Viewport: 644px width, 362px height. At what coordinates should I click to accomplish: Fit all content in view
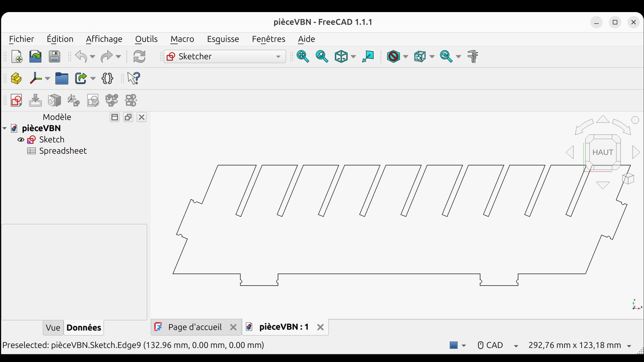pyautogui.click(x=303, y=56)
